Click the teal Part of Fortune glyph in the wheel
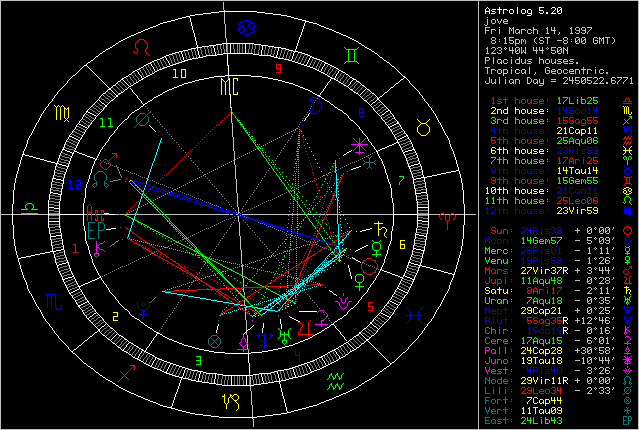 (214, 341)
